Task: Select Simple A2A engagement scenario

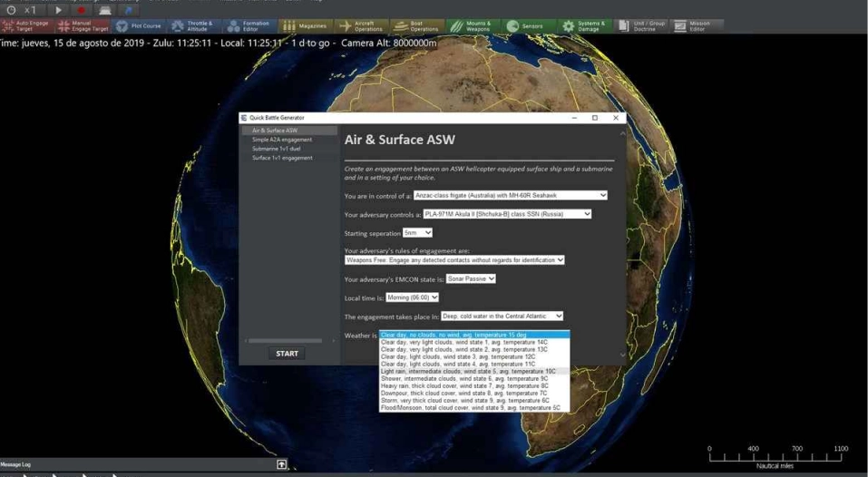Action: point(289,140)
